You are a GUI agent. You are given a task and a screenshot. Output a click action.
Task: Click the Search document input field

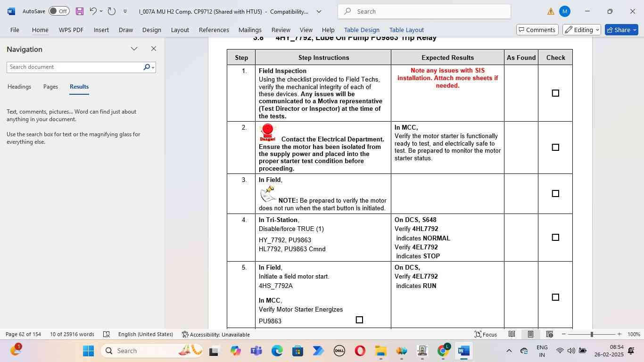(74, 67)
